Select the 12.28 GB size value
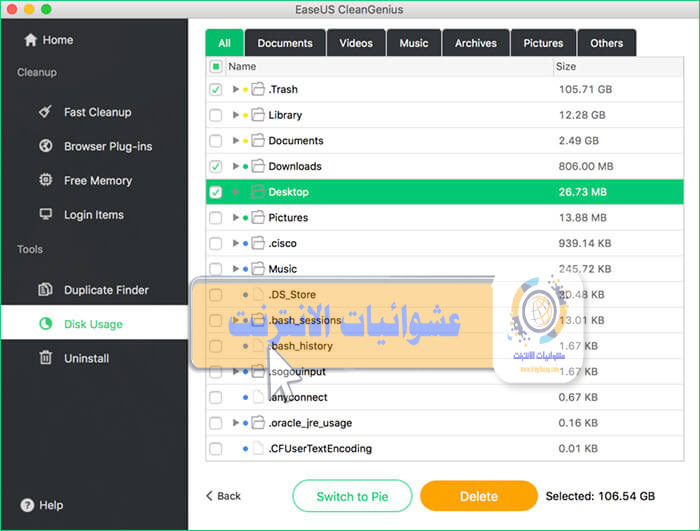The image size is (700, 531). [582, 115]
